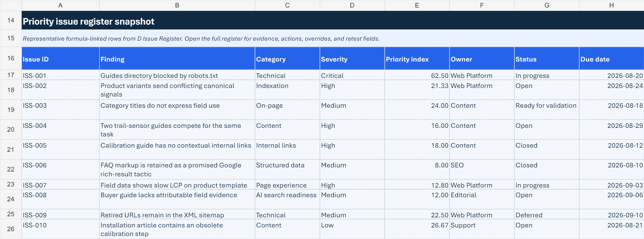Click the 'Priority issue register snapshot' title cell
644x239 pixels.
click(x=333, y=20)
